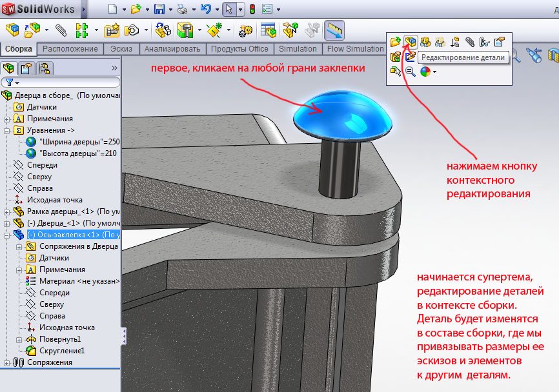Toggle the rebuild traffic light icon
The height and width of the screenshot is (392, 559).
click(x=252, y=9)
